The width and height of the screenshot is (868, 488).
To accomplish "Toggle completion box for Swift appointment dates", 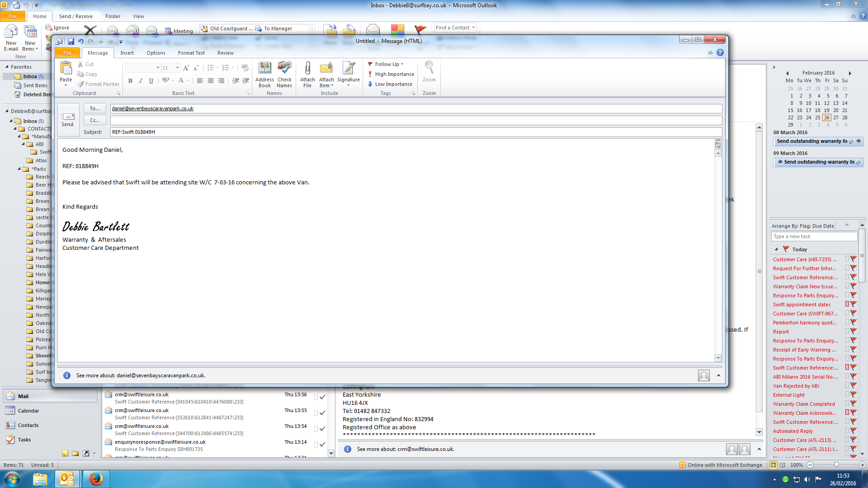I will [847, 304].
